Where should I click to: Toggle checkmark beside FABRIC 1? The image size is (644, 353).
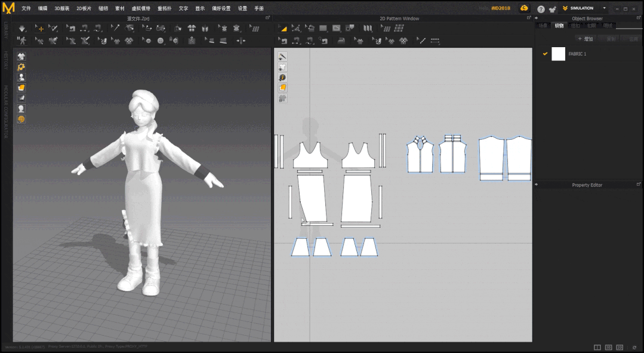click(545, 54)
